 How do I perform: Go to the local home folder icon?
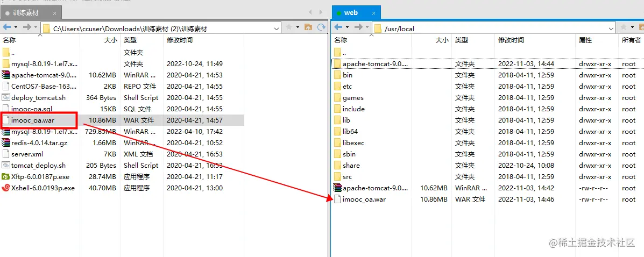[x=308, y=27]
